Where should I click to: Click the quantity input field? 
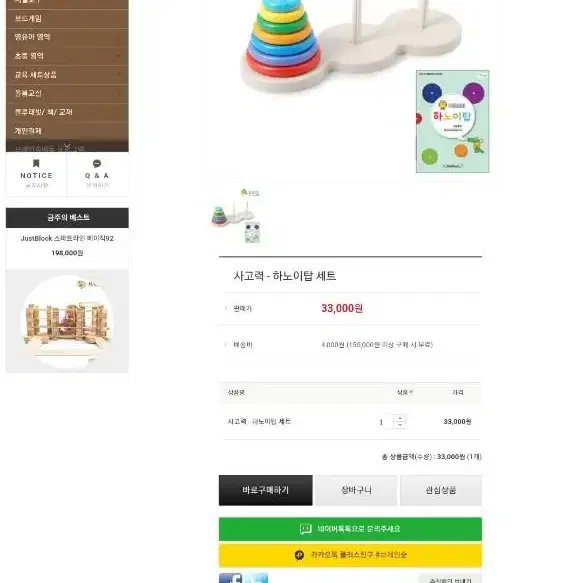coord(383,422)
